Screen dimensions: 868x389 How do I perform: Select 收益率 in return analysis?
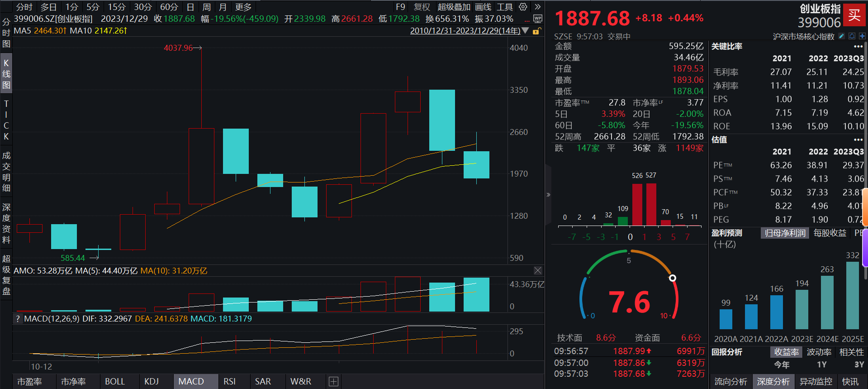tap(787, 352)
